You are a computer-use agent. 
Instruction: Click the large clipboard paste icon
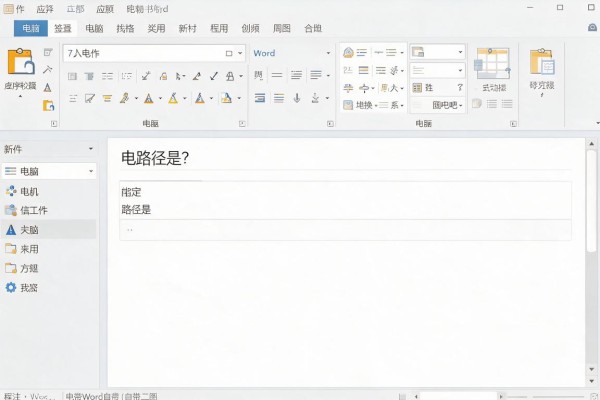pos(20,61)
